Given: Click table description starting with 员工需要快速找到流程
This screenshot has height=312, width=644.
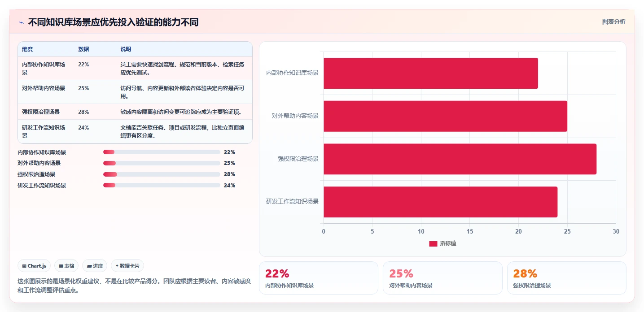Looking at the screenshot, I should (x=183, y=68).
